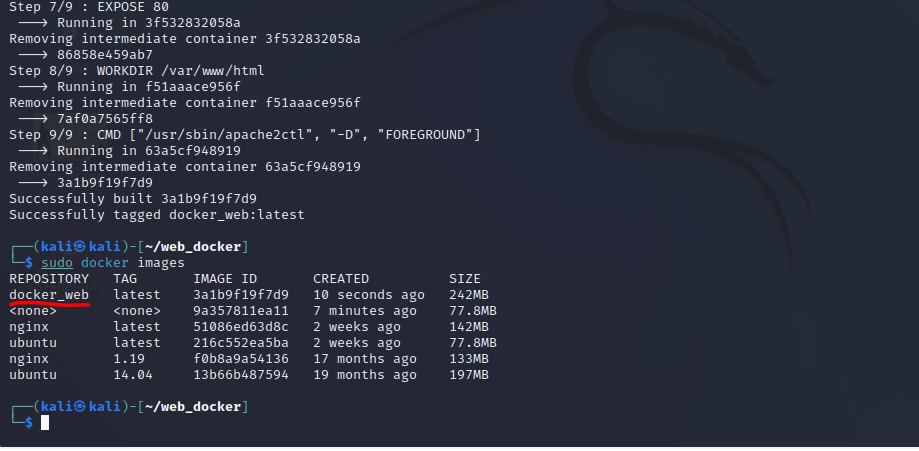Image resolution: width=919 pixels, height=451 pixels.
Task: Click the CREATED column header
Action: pos(341,279)
